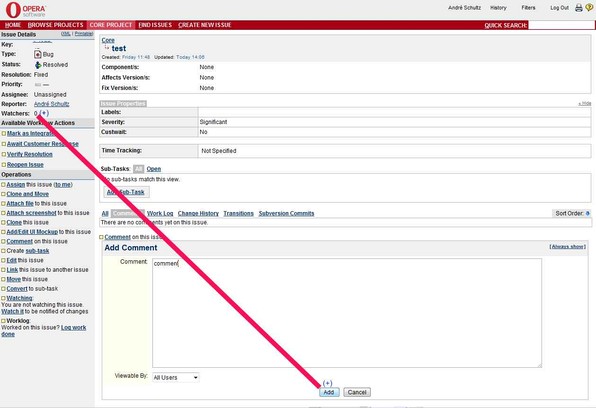Switch to the Change History tab

(x=198, y=214)
